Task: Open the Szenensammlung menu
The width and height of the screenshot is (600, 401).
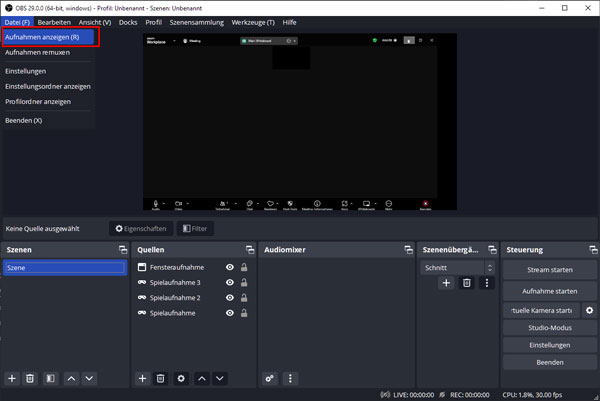Action: pyautogui.click(x=197, y=23)
